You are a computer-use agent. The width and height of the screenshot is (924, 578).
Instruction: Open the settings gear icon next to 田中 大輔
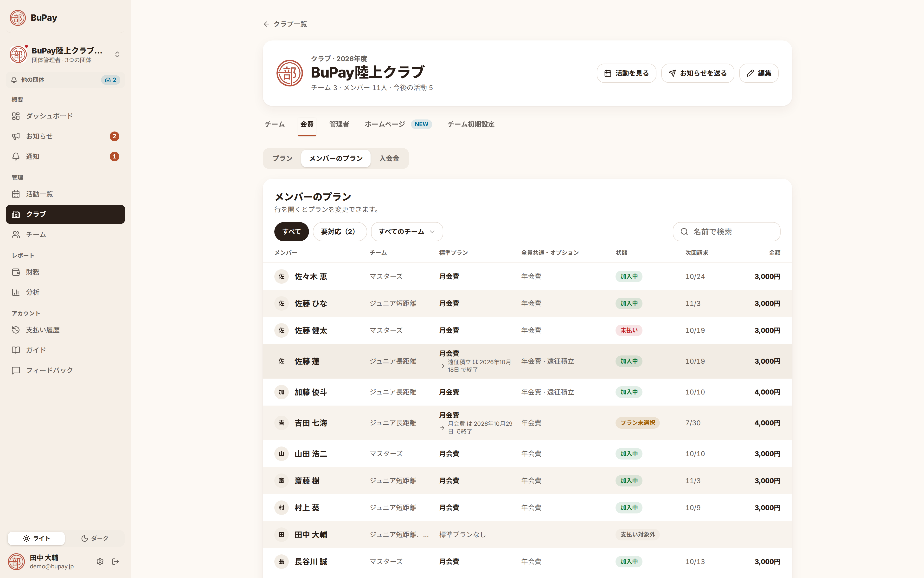coord(100,562)
